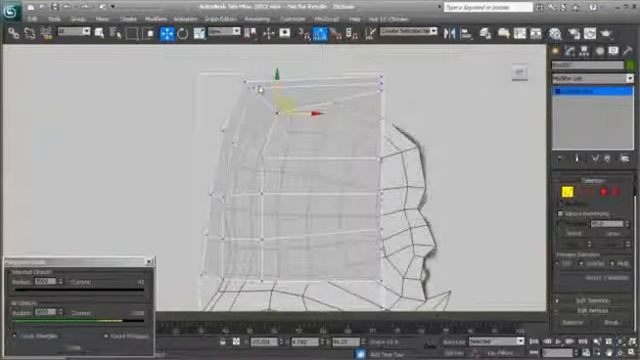Toggle the 3D Snaps button
Image resolution: width=640 pixels, height=360 pixels.
[304, 33]
